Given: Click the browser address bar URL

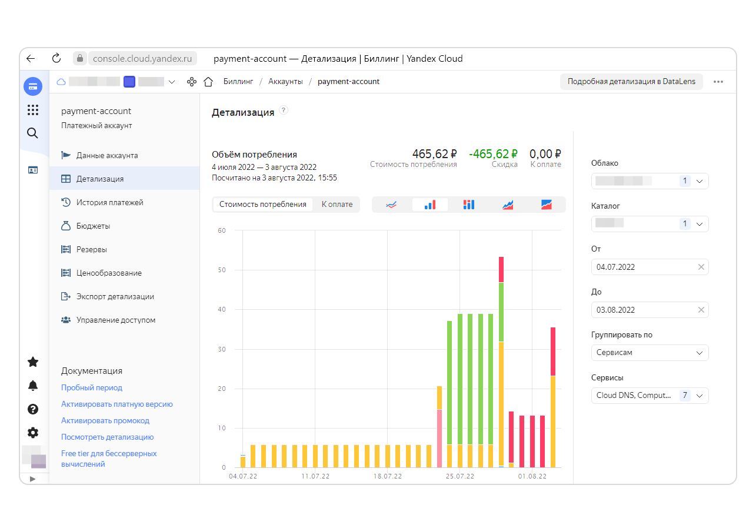Looking at the screenshot, I should point(143,58).
